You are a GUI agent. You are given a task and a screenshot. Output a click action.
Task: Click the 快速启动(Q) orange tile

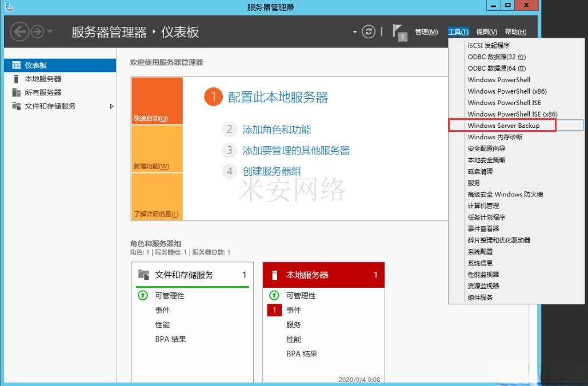(157, 101)
